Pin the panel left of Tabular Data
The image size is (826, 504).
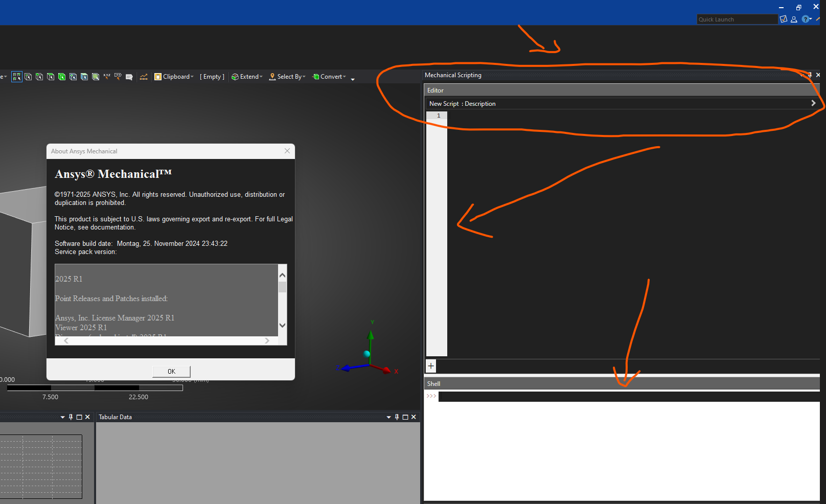71,417
